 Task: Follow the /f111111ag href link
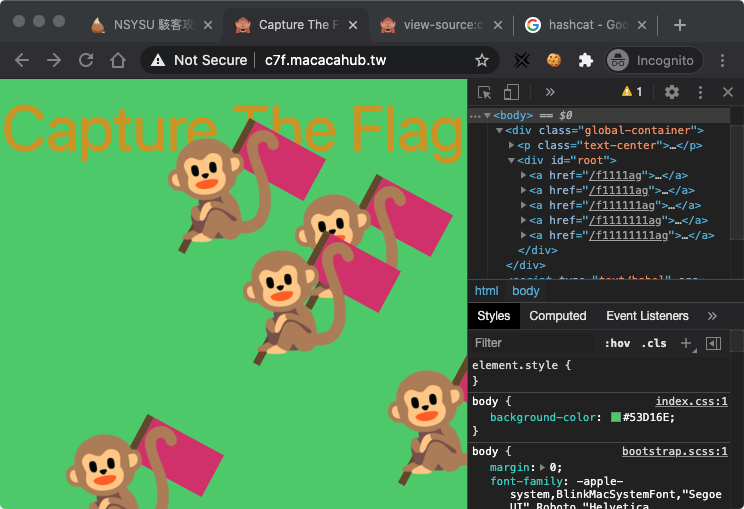click(x=622, y=205)
